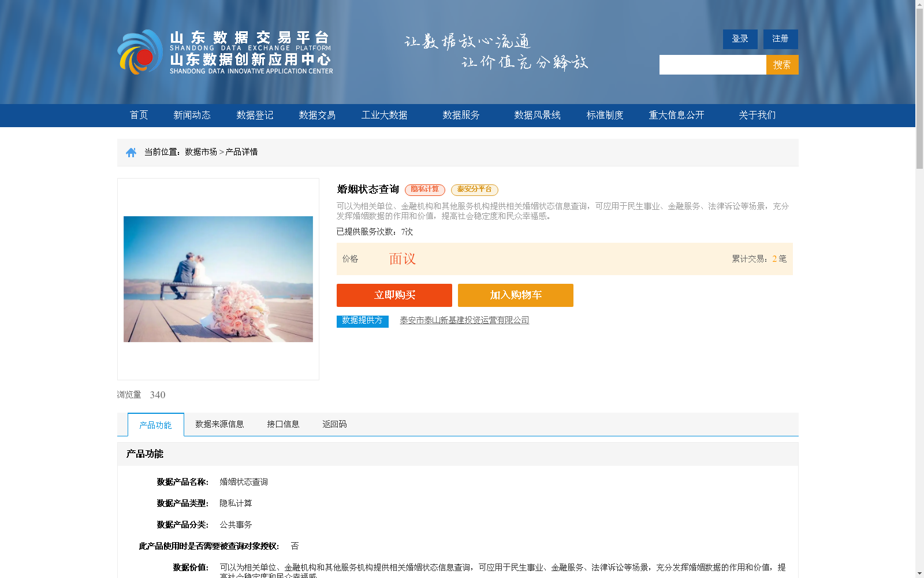Click the 数据价值 label

pos(191,568)
